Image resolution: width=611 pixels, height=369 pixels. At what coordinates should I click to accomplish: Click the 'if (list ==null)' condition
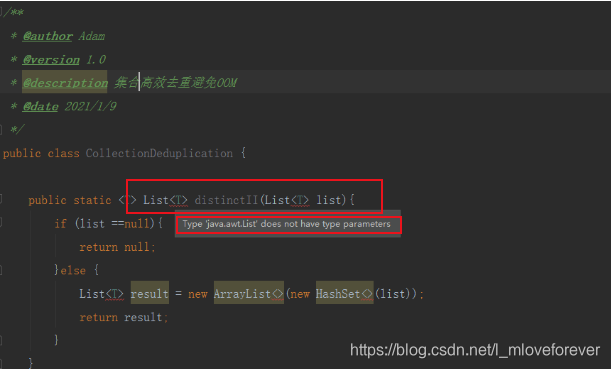coord(108,224)
